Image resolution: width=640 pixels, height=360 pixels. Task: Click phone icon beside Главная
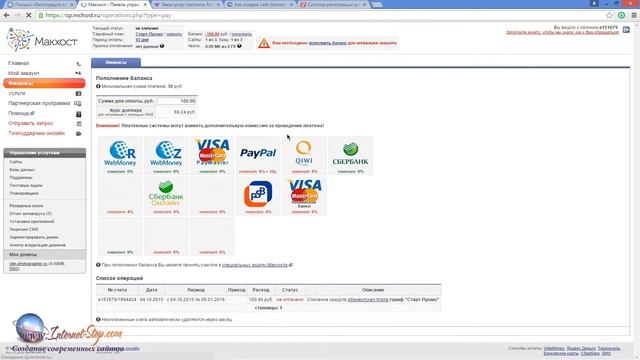(x=79, y=64)
